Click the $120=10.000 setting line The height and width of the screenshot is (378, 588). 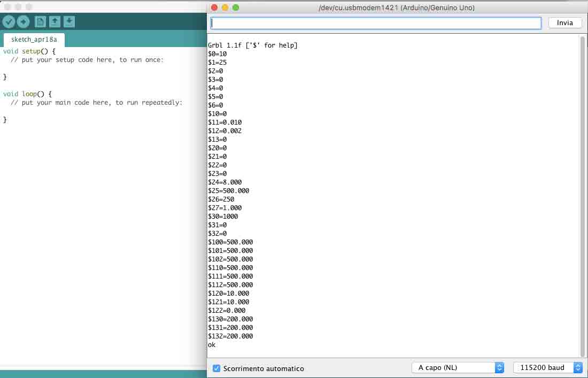(229, 294)
